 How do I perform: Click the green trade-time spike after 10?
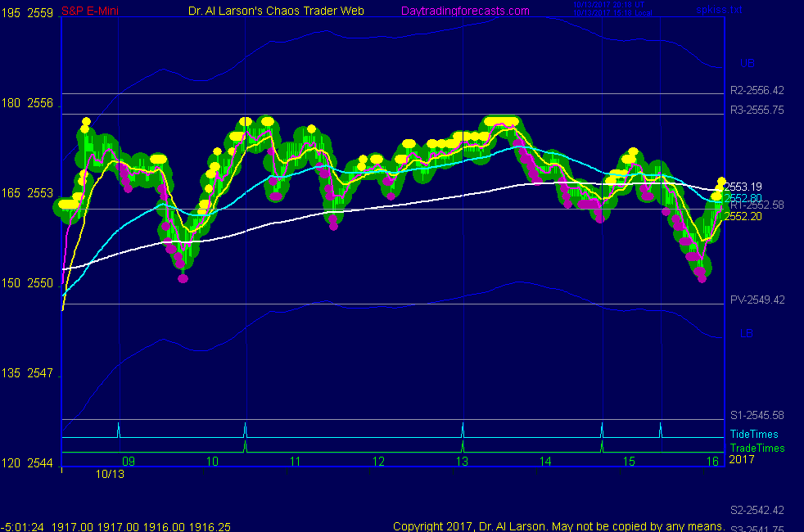pyautogui.click(x=245, y=446)
